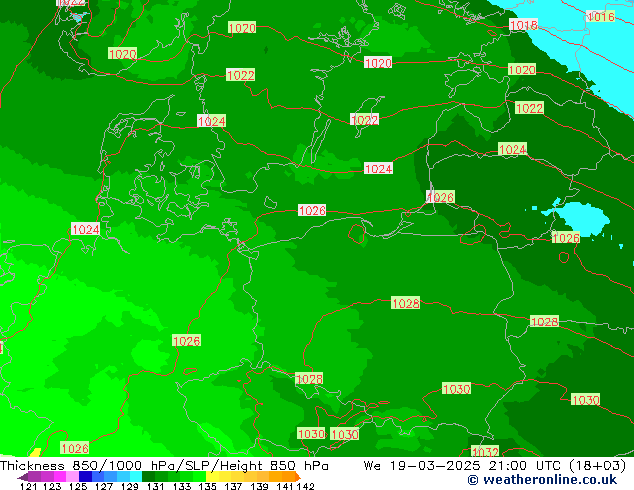Viewport: 634px width, 490px height.
Task: Click the 1016 isobar label
Action: pos(600,17)
